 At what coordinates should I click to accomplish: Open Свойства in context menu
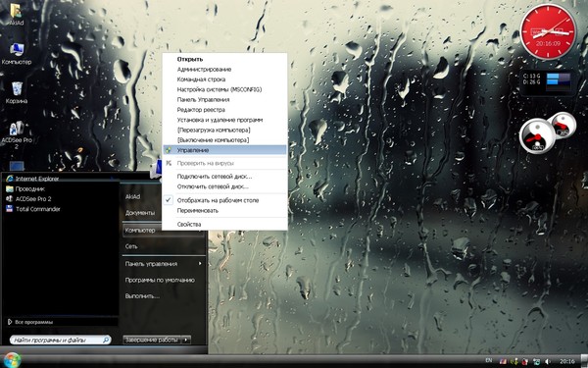point(189,225)
